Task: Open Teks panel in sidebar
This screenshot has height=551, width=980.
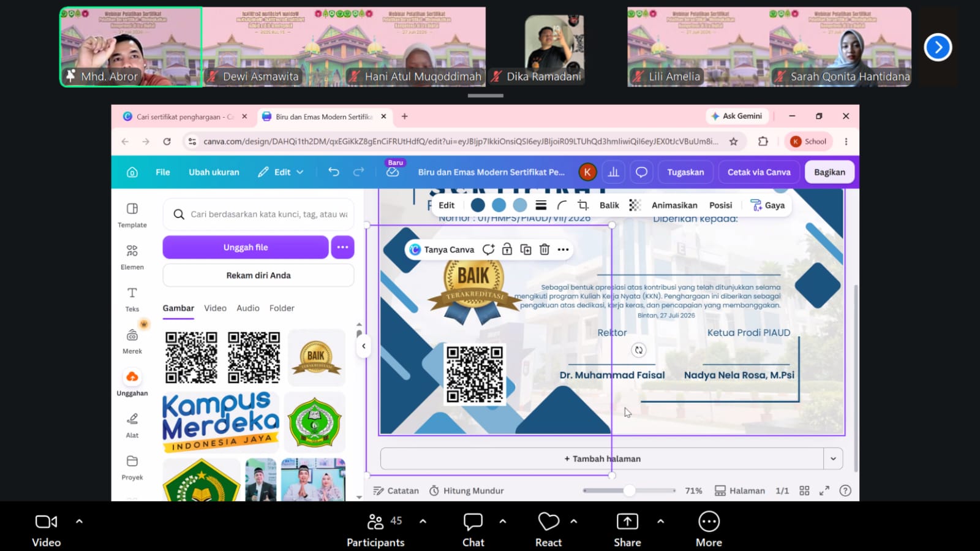Action: (132, 299)
